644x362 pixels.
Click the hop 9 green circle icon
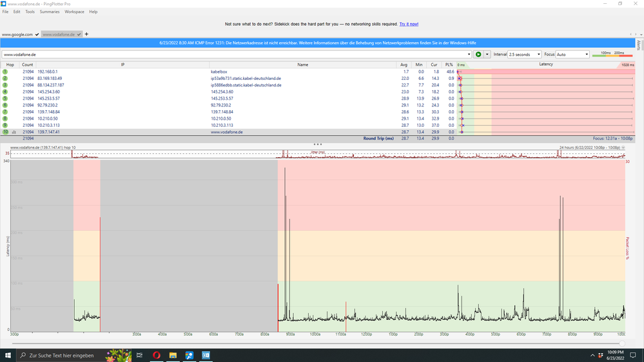click(x=5, y=125)
